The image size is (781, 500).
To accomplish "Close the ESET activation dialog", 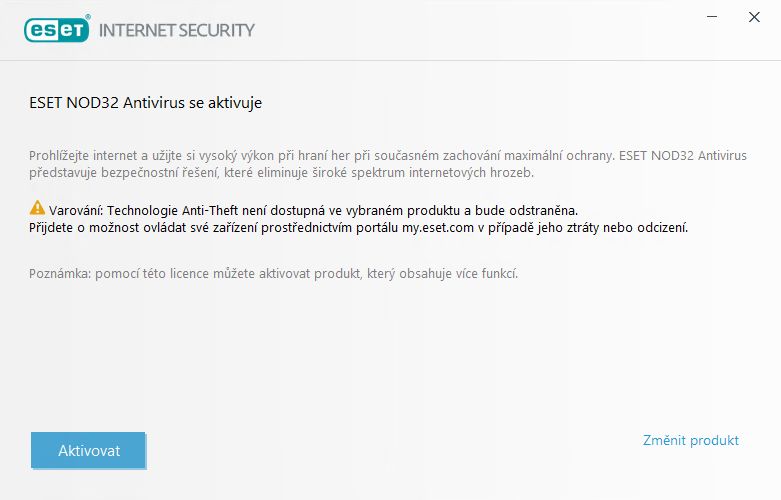I will tap(754, 17).
